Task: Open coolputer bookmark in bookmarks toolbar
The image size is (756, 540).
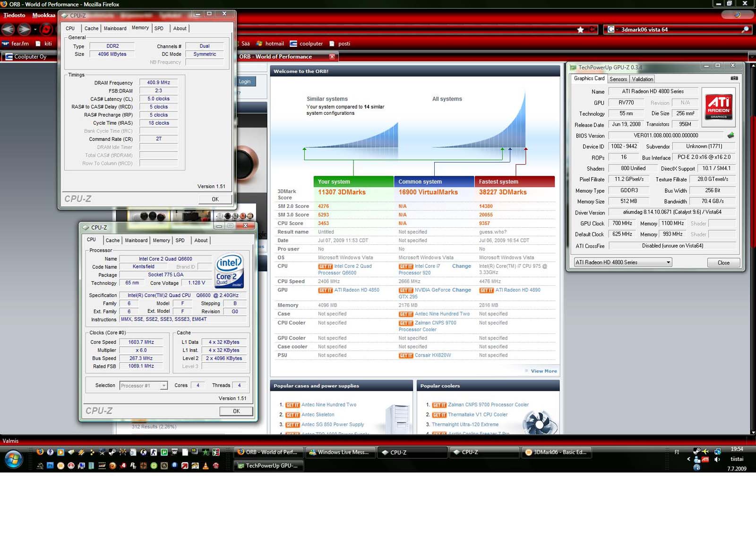Action: [x=306, y=43]
